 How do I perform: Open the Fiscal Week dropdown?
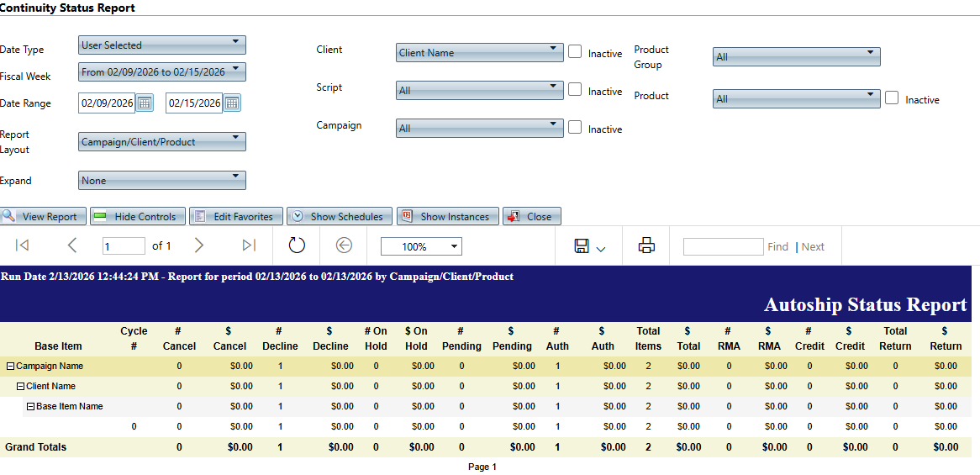(x=161, y=72)
